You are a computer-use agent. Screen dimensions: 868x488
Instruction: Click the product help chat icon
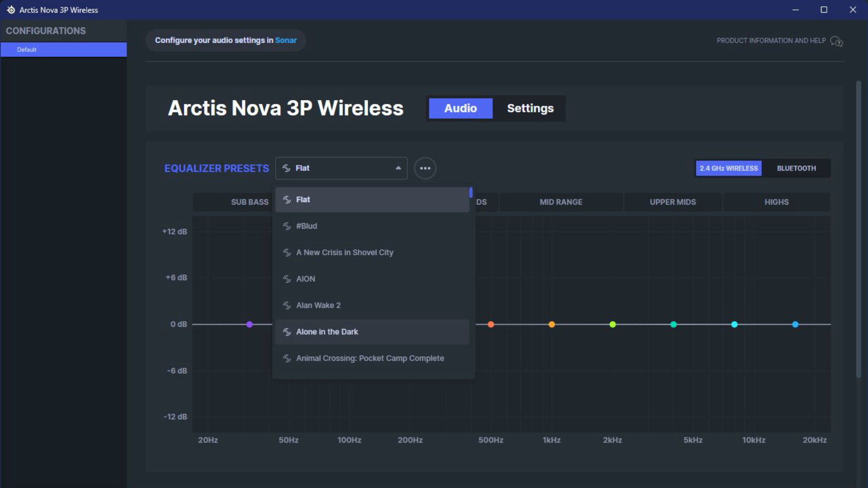(836, 41)
